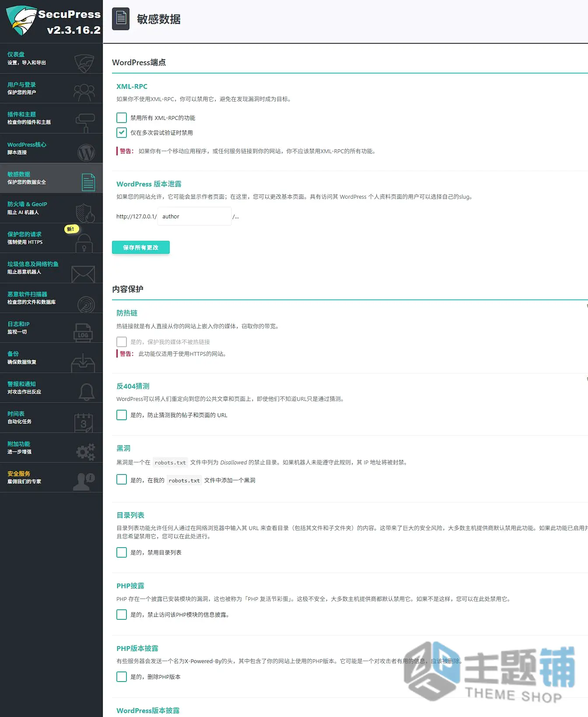This screenshot has width=588, height=717.
Task: Open the 附加功能 menu item
Action: click(51, 448)
